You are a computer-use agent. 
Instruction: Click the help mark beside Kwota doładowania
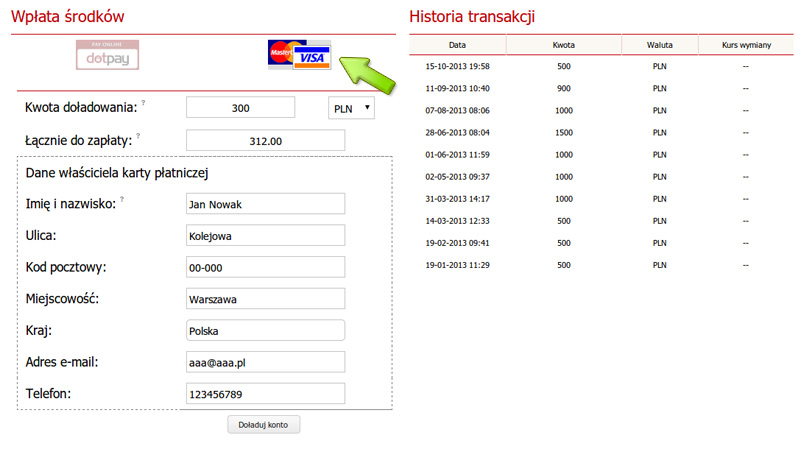pos(143,103)
